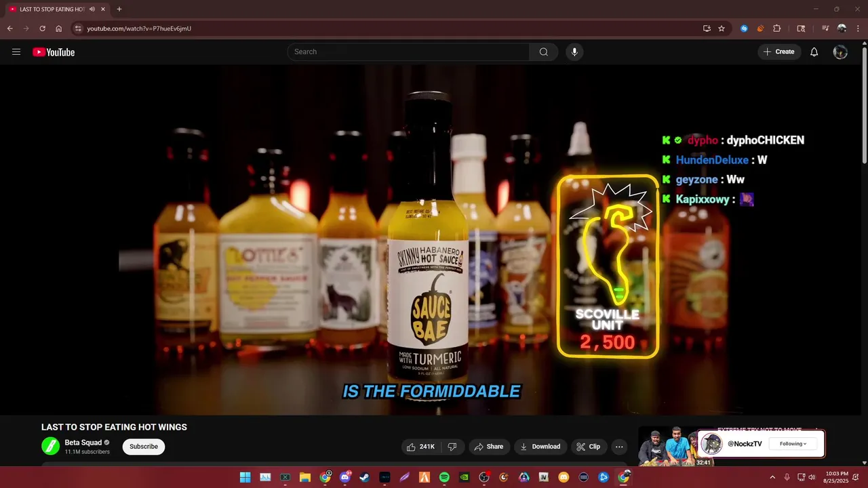Open browser home page button

click(58, 28)
